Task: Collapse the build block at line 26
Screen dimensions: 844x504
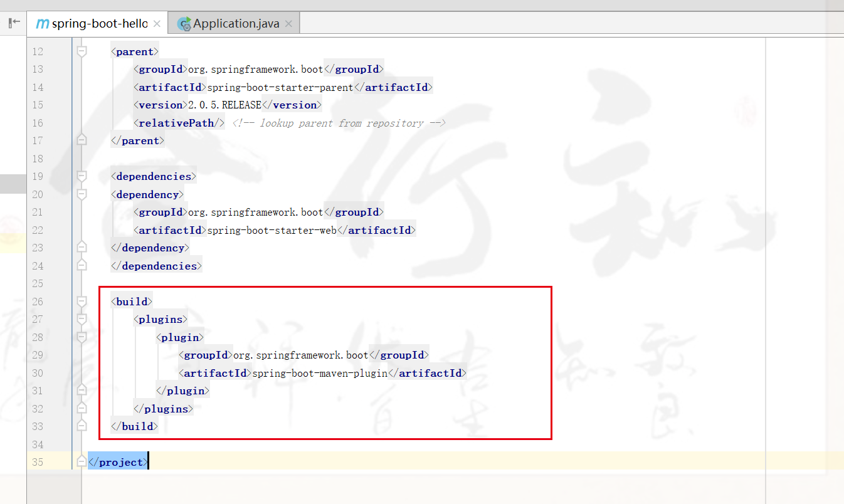Action: coord(82,302)
